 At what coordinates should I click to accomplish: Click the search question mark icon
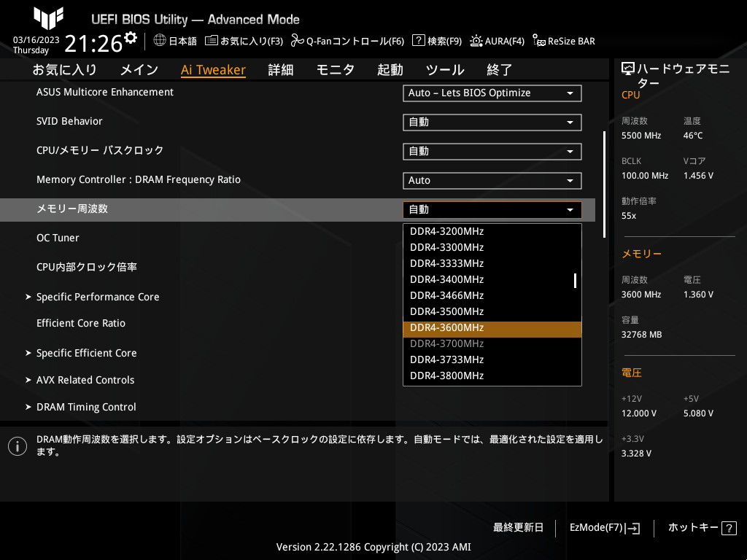pyautogui.click(x=418, y=40)
